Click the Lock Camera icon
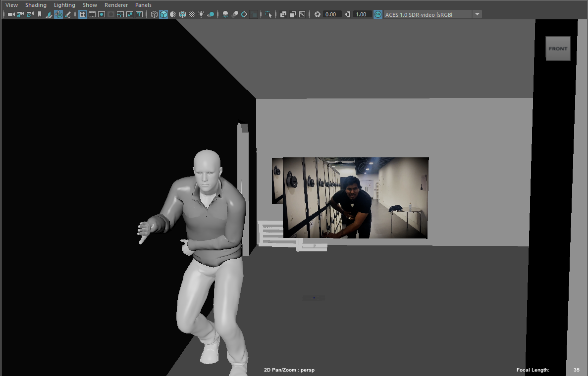This screenshot has width=588, height=376. 20,14
